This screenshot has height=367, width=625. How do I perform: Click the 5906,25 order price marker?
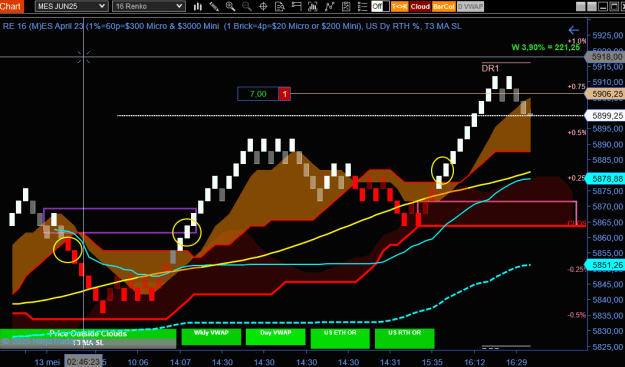click(x=605, y=94)
